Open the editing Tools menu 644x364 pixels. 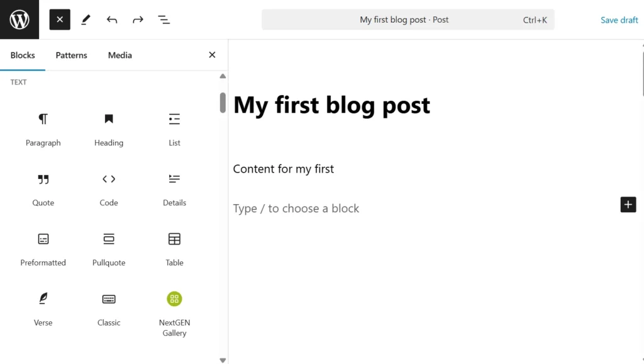(x=86, y=20)
